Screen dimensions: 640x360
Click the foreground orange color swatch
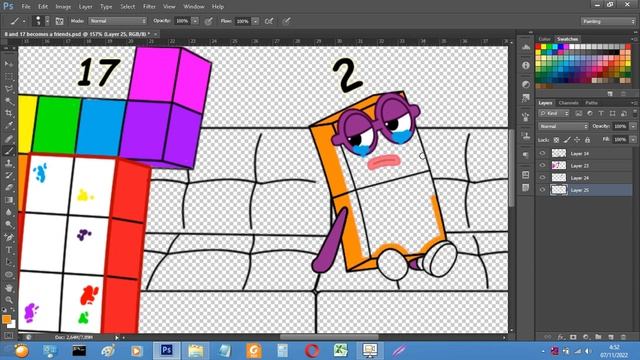point(6,319)
